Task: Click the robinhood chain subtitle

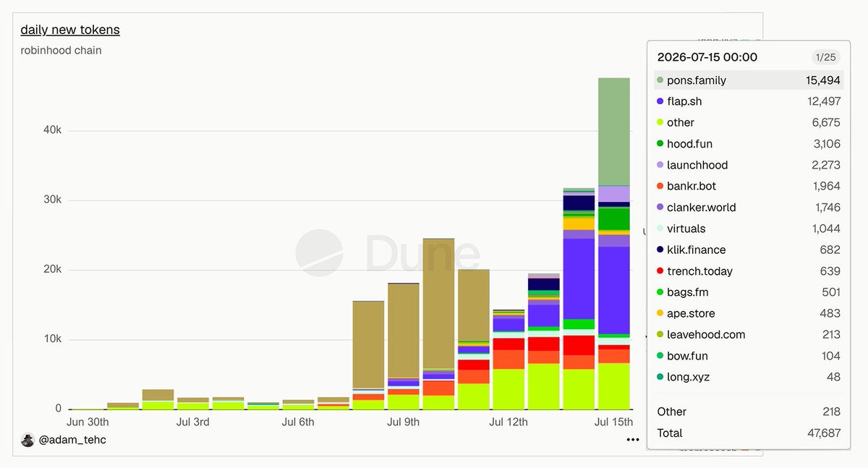Action: (61, 51)
